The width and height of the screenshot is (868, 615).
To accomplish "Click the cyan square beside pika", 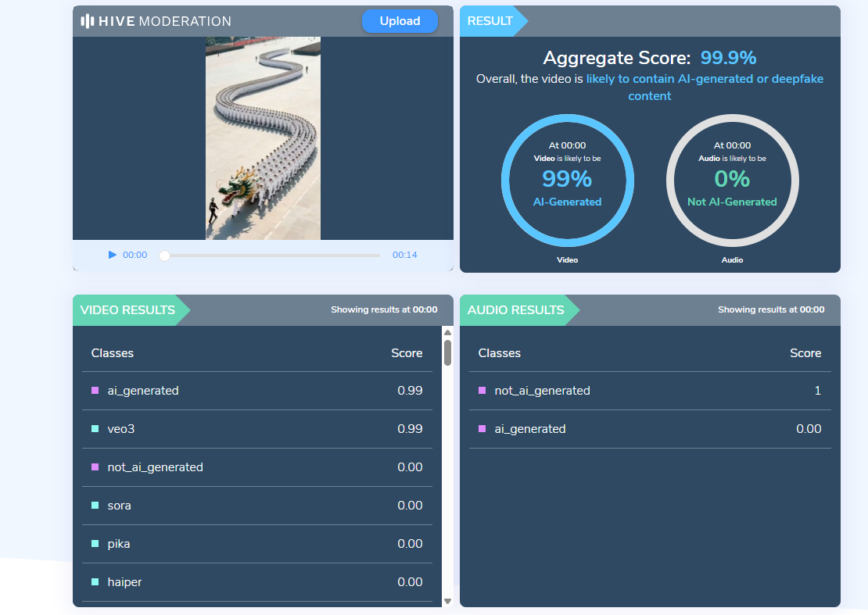I will 95,544.
